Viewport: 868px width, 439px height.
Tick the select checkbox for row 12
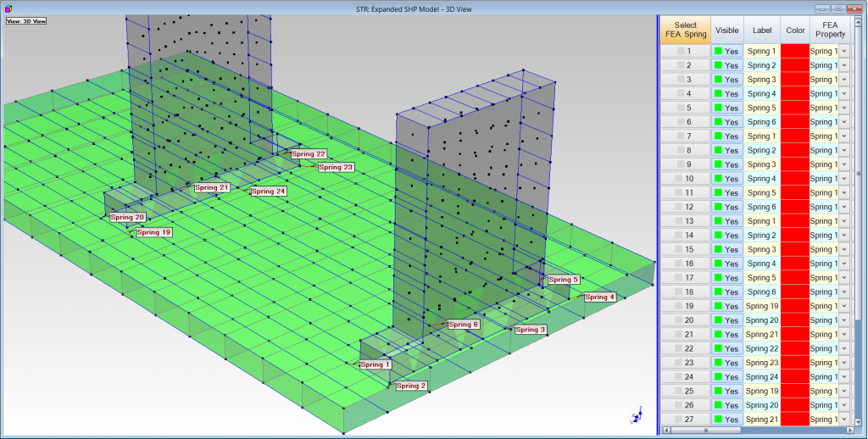pyautogui.click(x=680, y=207)
